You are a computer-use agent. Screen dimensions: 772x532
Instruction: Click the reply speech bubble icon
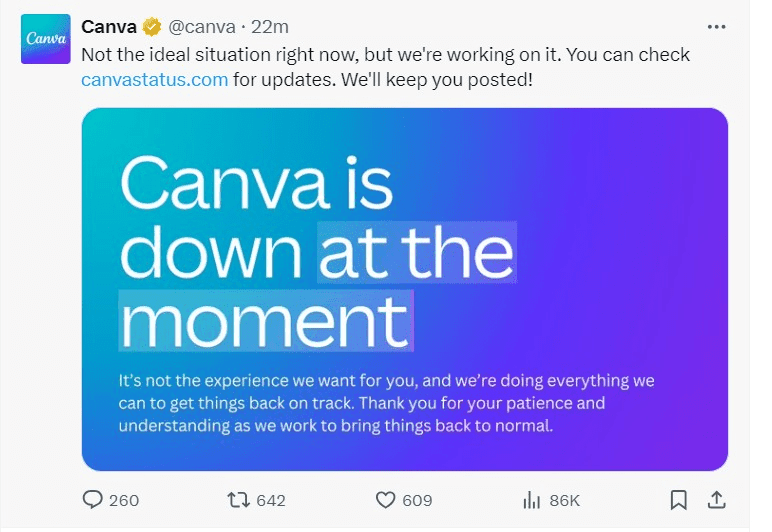(93, 499)
